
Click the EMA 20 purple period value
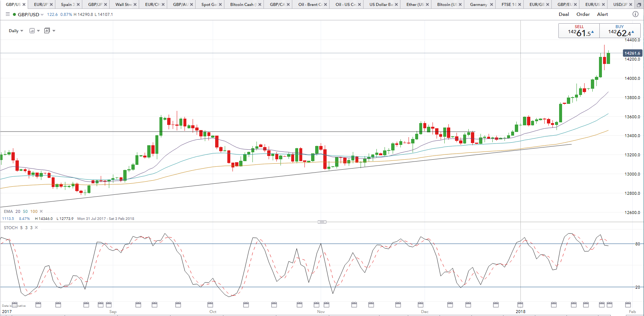click(x=18, y=211)
